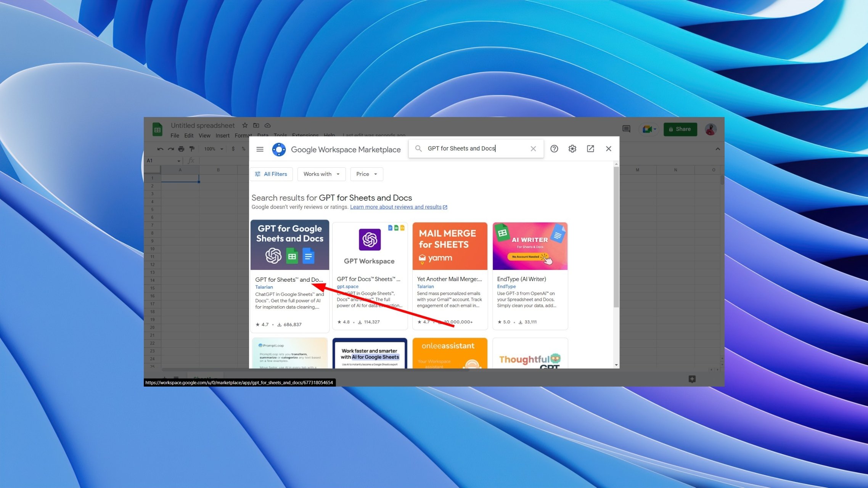Screen dimensions: 868x488
Task: Open the account avatar in Sheets
Action: [x=710, y=129]
